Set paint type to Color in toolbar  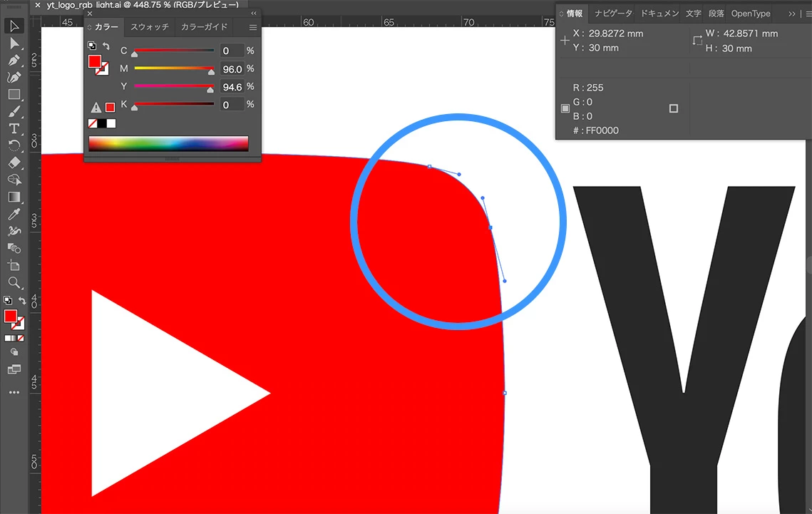click(x=7, y=338)
